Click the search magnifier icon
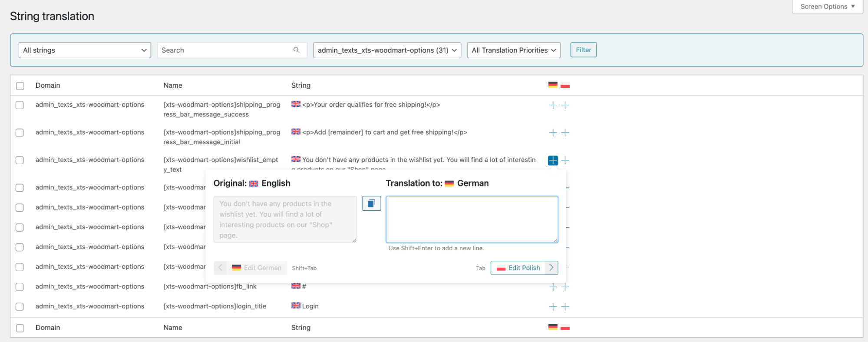The image size is (868, 342). pos(296,50)
